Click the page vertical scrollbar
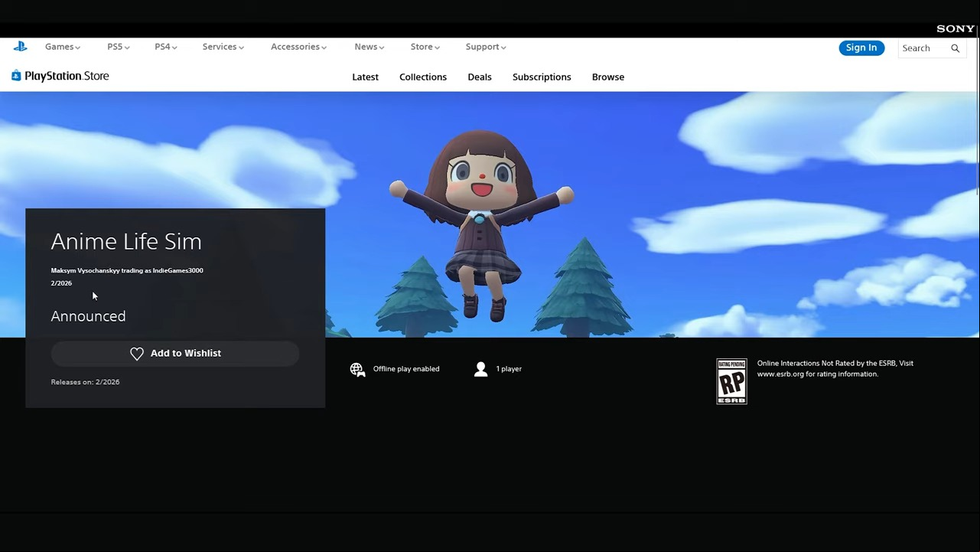 click(977, 111)
